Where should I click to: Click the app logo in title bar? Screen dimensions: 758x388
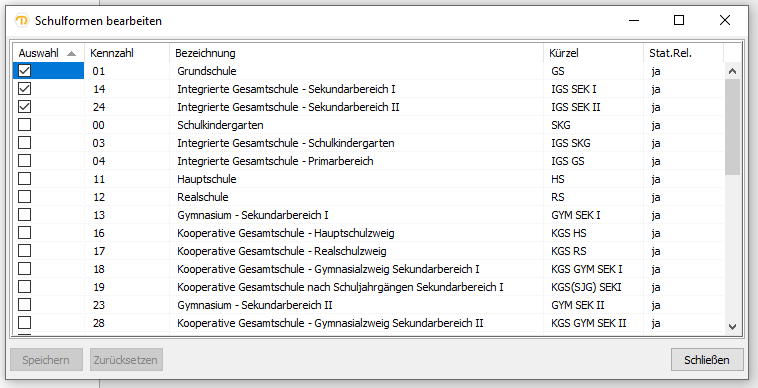[22, 21]
